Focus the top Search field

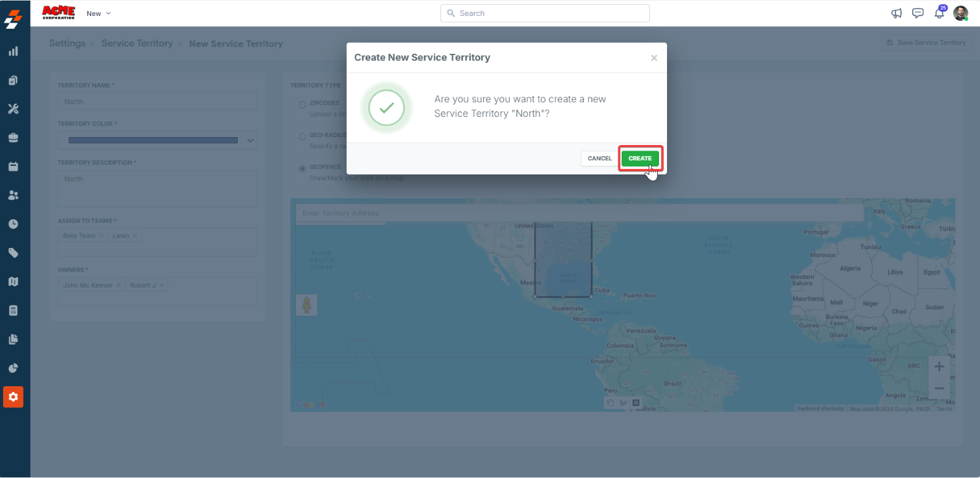pyautogui.click(x=545, y=13)
